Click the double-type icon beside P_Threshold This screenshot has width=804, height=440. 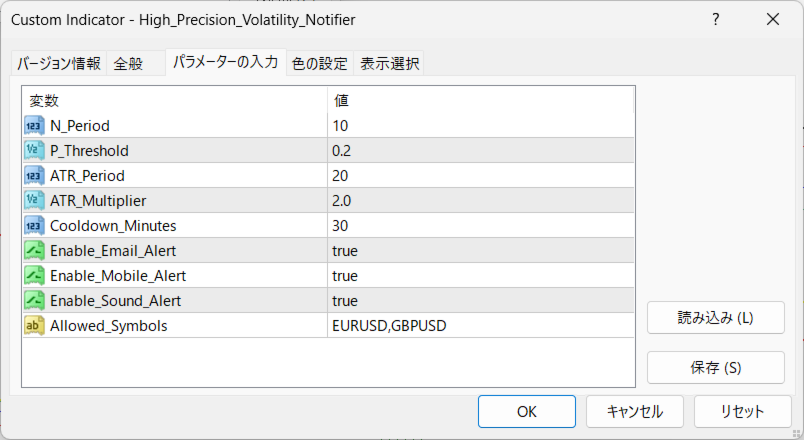coord(34,151)
